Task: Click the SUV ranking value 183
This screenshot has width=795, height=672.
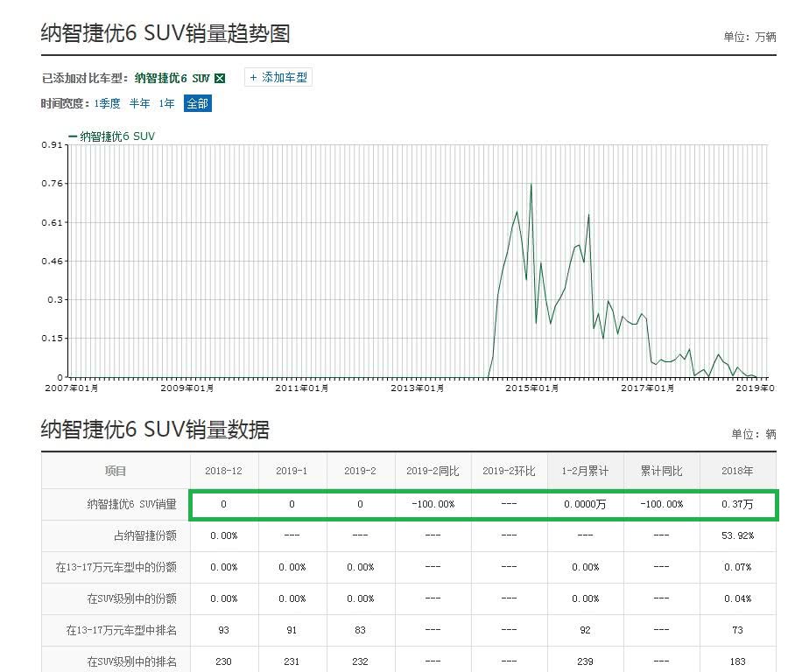Action: click(737, 661)
